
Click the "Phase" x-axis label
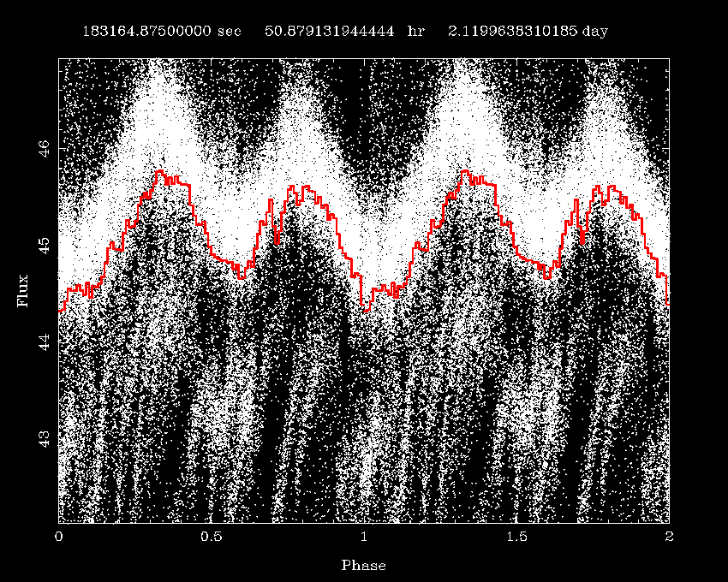pyautogui.click(x=363, y=565)
